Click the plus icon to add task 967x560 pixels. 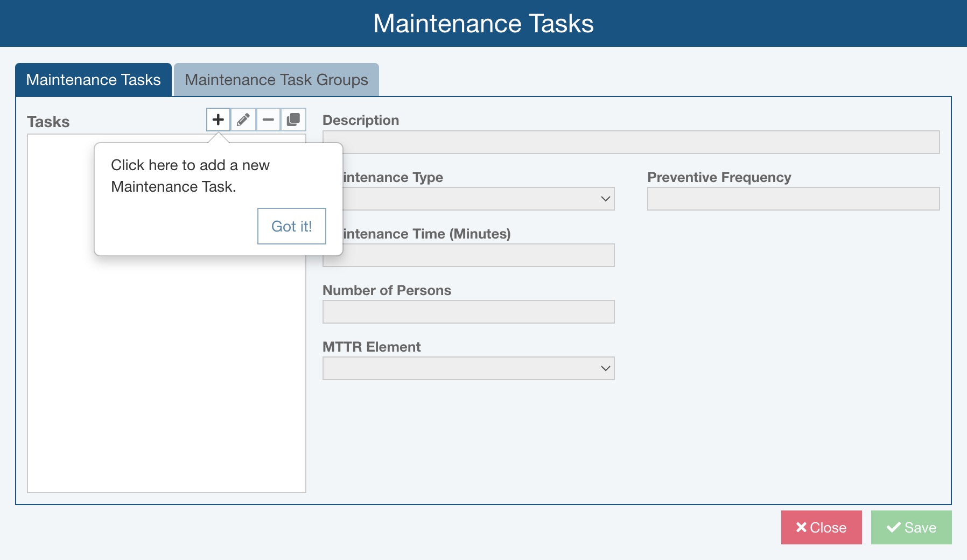click(x=218, y=120)
